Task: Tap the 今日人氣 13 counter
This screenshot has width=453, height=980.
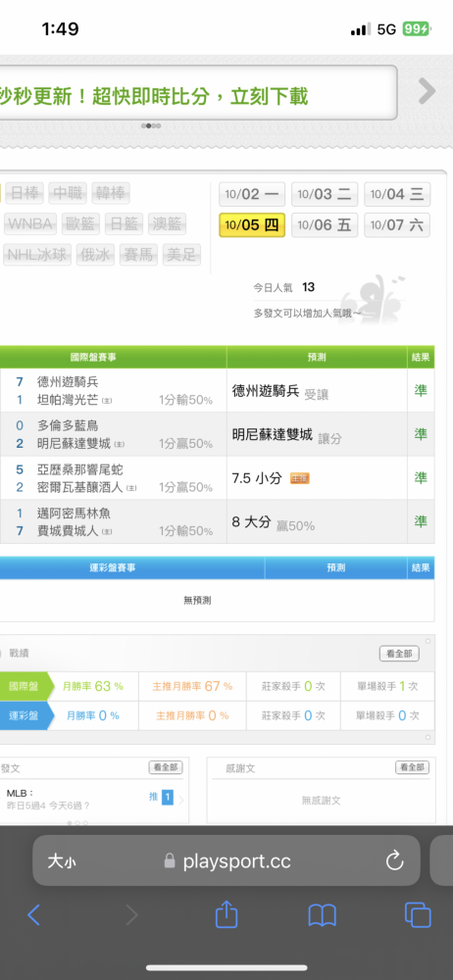Action: (284, 287)
